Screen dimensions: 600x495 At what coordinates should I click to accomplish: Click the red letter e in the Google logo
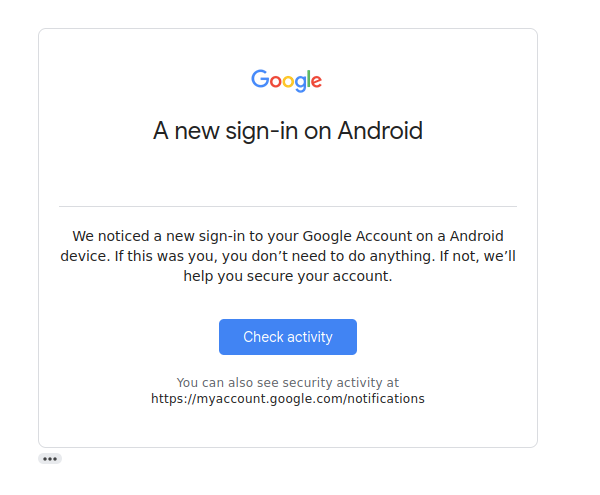pyautogui.click(x=316, y=81)
